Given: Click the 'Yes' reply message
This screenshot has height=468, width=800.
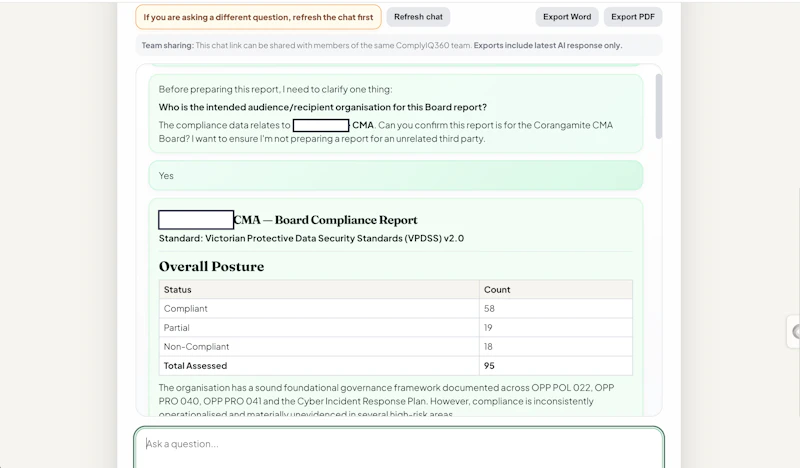Looking at the screenshot, I should coord(395,176).
